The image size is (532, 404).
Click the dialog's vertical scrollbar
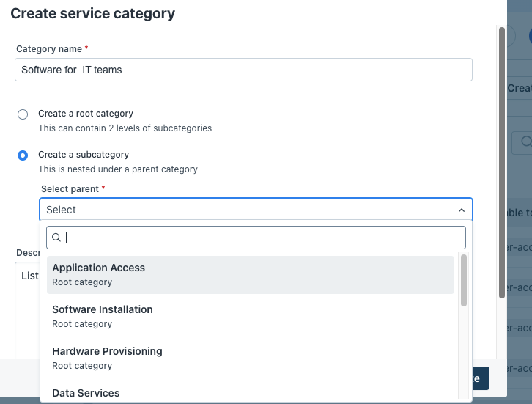(501, 161)
